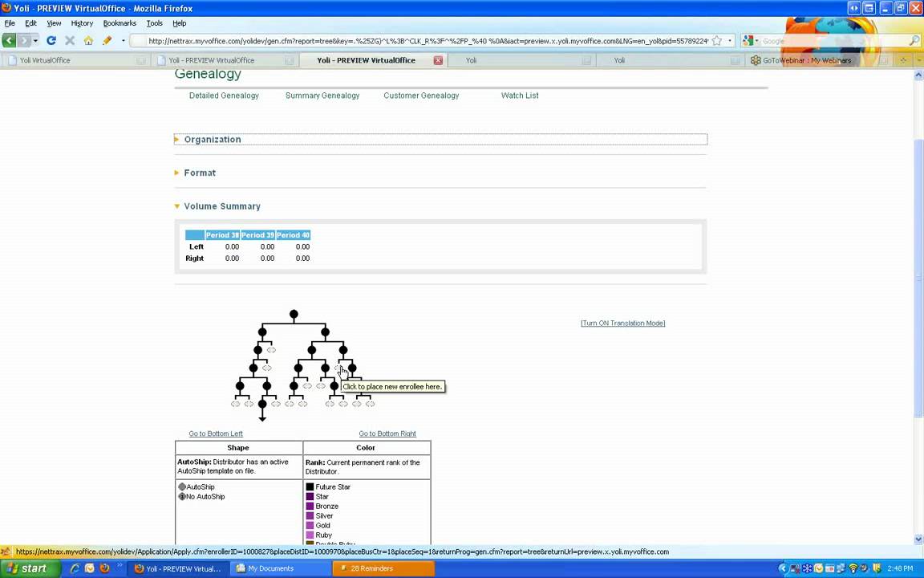Click the Future Star black color swatch
The height and width of the screenshot is (578, 924).
tap(310, 486)
